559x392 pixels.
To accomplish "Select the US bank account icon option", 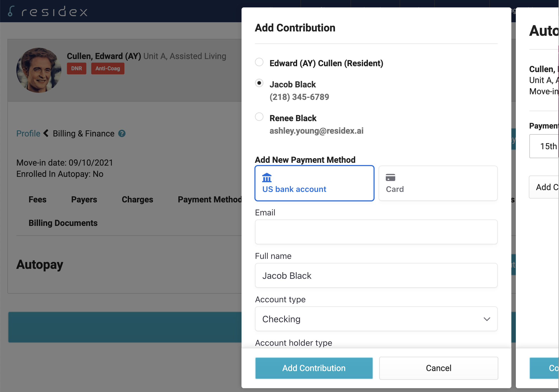I will pyautogui.click(x=267, y=178).
